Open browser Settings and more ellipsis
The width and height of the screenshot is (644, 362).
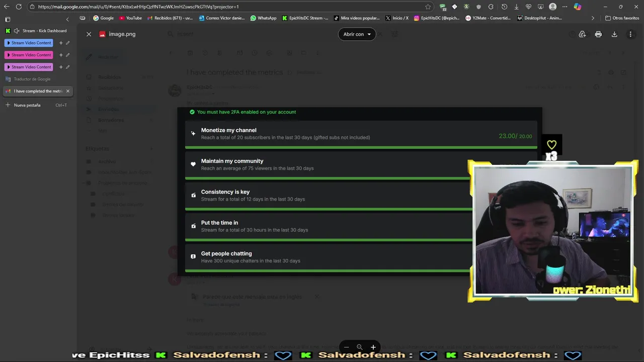565,7
